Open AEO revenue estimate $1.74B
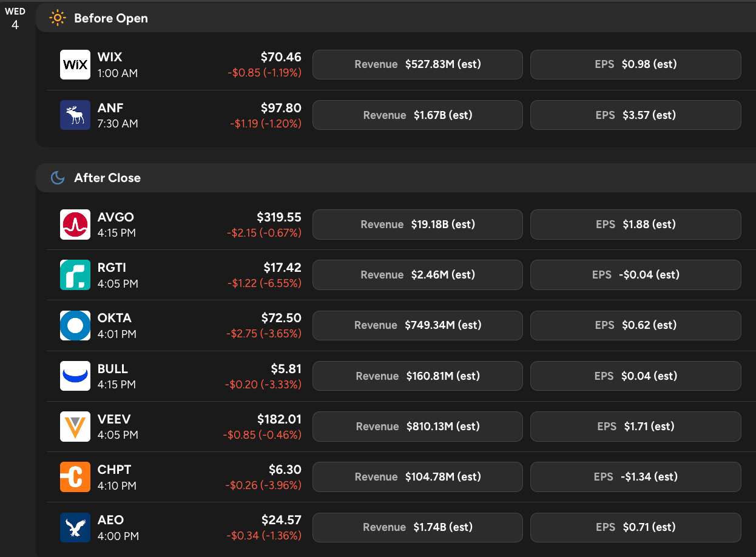The width and height of the screenshot is (756, 557). coord(417,527)
